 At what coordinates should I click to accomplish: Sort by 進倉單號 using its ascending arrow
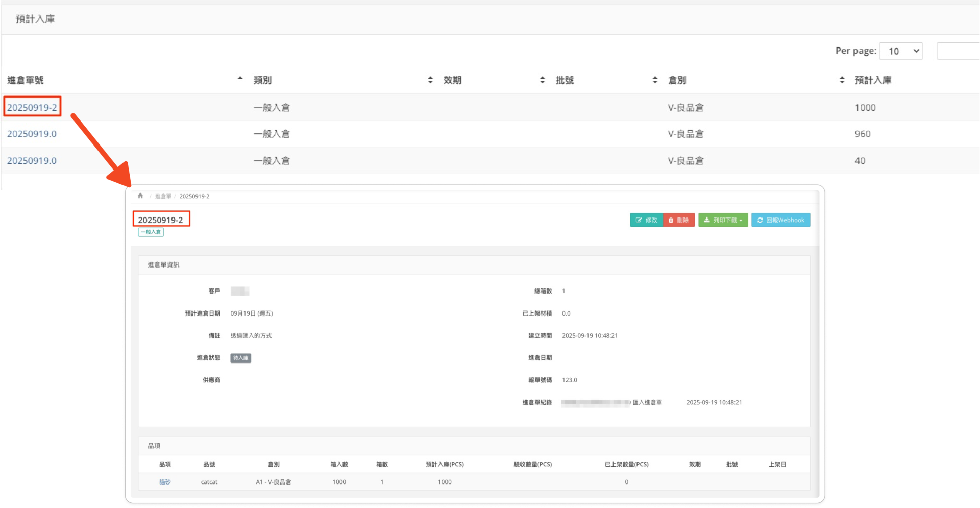click(x=240, y=79)
